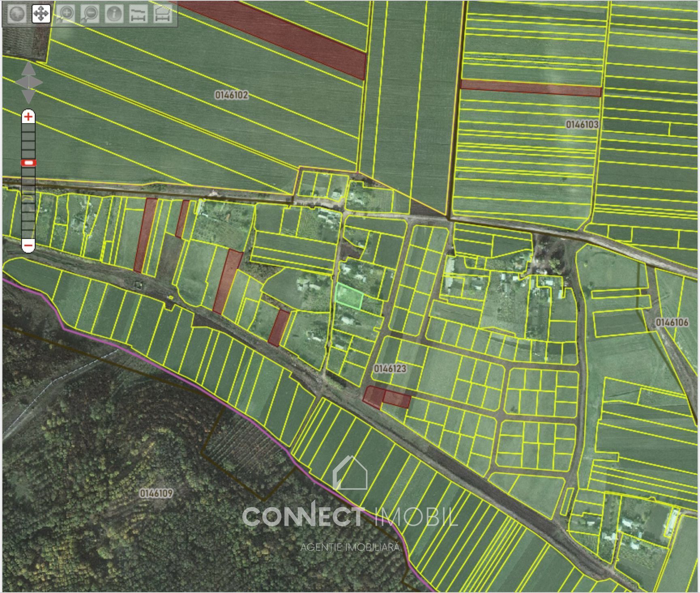Activate the info identify tool
This screenshot has height=593, width=700.
click(x=114, y=13)
